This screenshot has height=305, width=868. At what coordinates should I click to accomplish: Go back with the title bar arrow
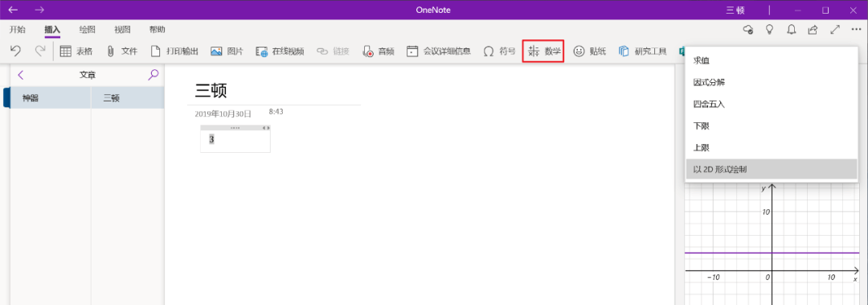click(14, 10)
